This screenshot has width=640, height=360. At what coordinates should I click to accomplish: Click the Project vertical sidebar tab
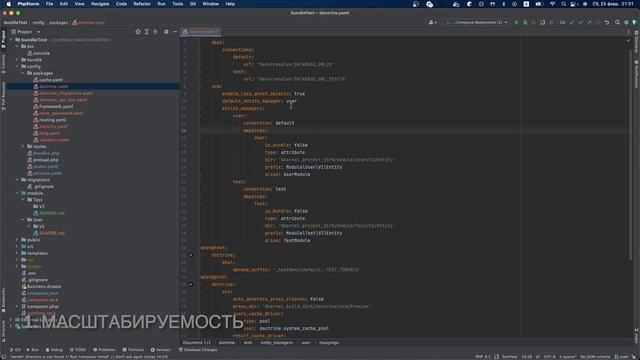[3, 40]
